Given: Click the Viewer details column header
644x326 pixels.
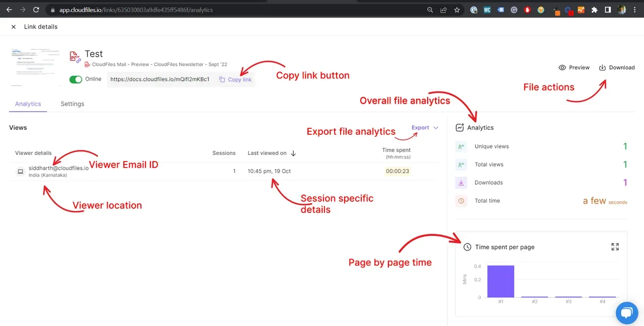Looking at the screenshot, I should [x=33, y=153].
